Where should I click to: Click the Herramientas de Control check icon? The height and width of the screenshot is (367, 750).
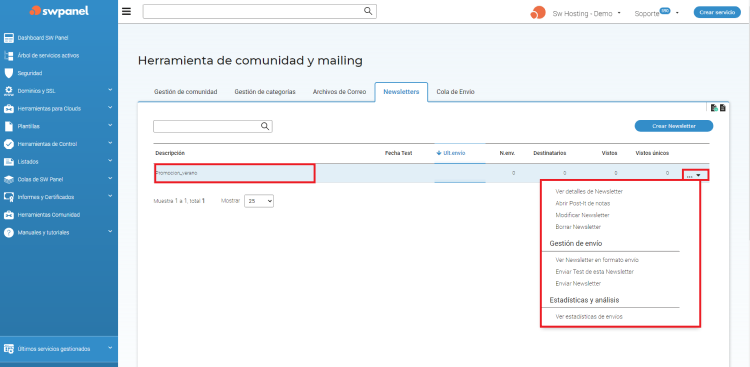pos(8,144)
